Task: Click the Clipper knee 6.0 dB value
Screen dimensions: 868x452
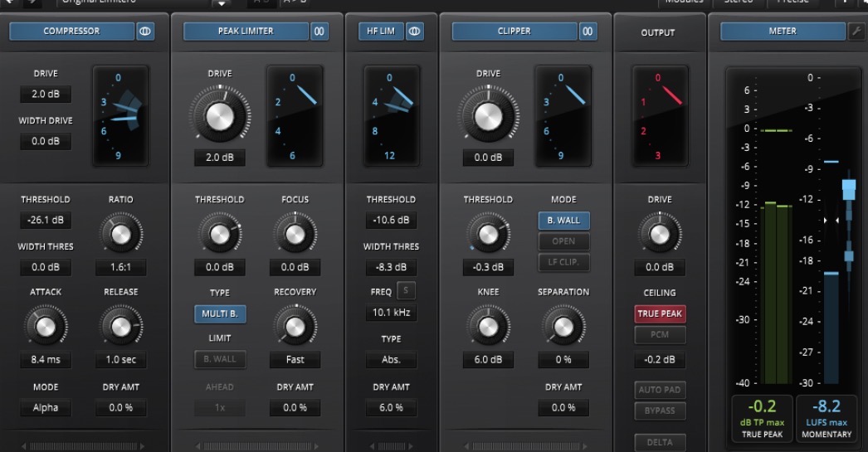Action: point(488,360)
